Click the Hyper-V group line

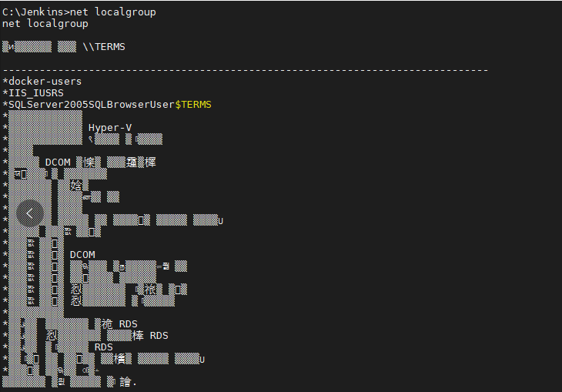coord(68,127)
